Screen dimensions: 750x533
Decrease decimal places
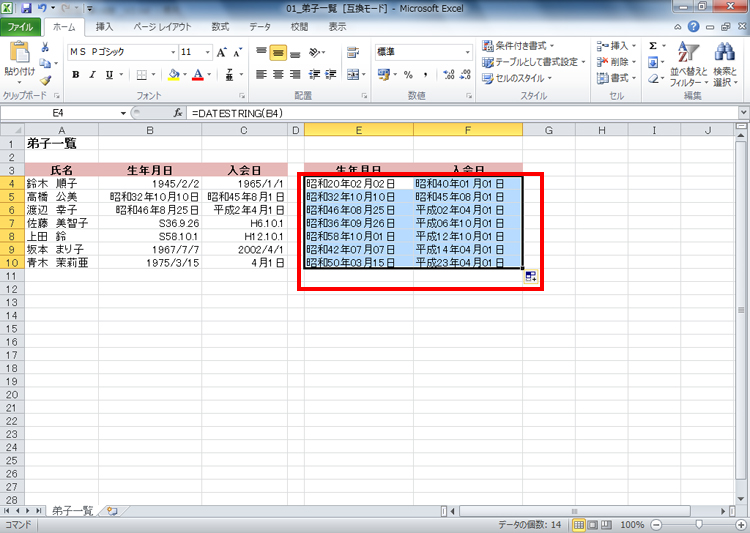click(x=465, y=75)
